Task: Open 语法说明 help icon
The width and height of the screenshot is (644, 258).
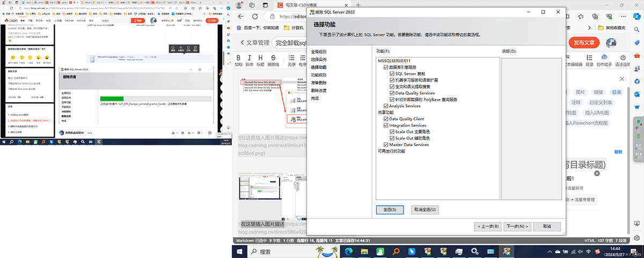Action: tap(623, 60)
